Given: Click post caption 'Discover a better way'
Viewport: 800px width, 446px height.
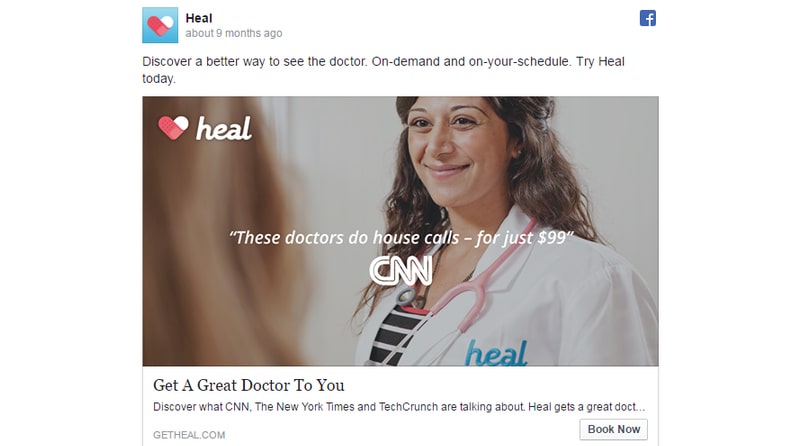Looking at the screenshot, I should click(383, 70).
